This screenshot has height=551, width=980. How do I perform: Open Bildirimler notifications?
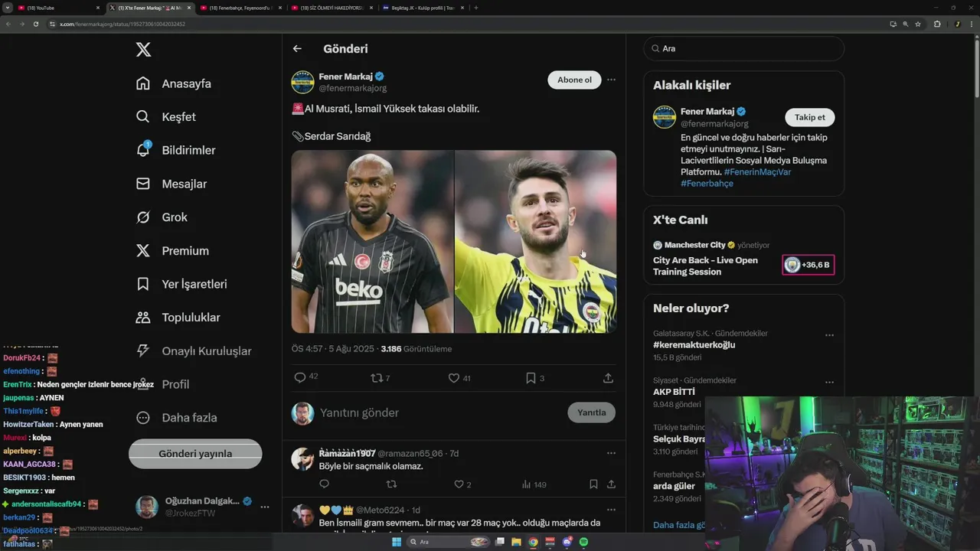(175, 150)
